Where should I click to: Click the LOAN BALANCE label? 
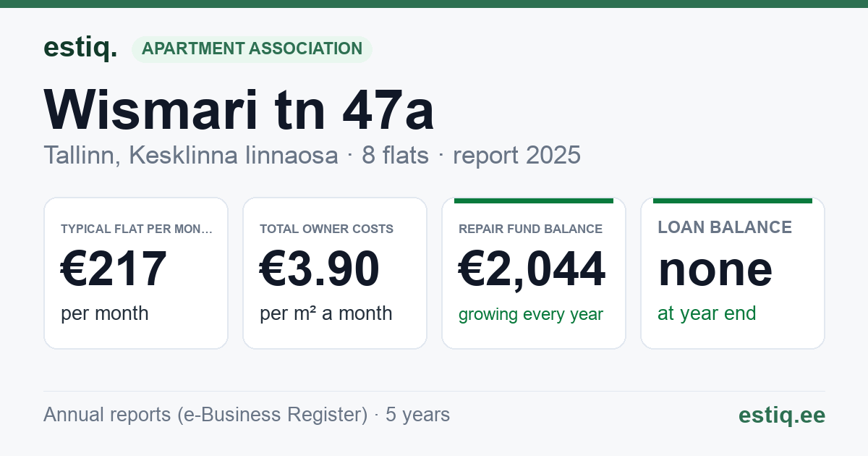(x=725, y=227)
